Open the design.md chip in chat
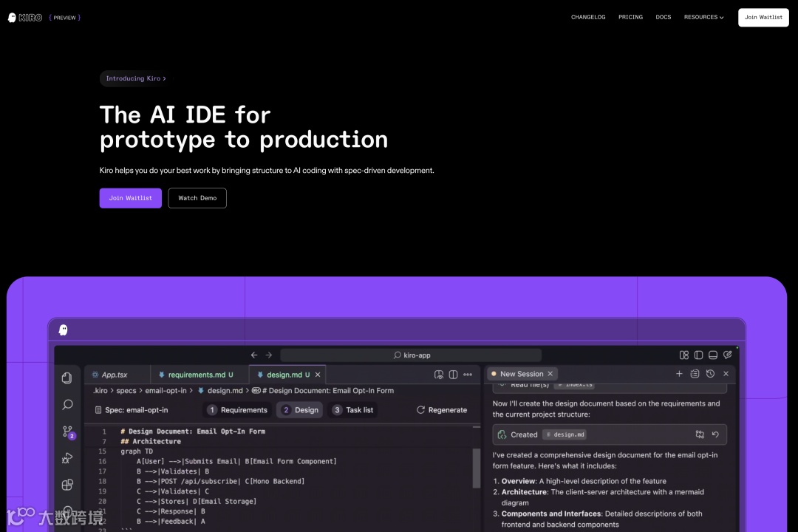 coord(565,434)
